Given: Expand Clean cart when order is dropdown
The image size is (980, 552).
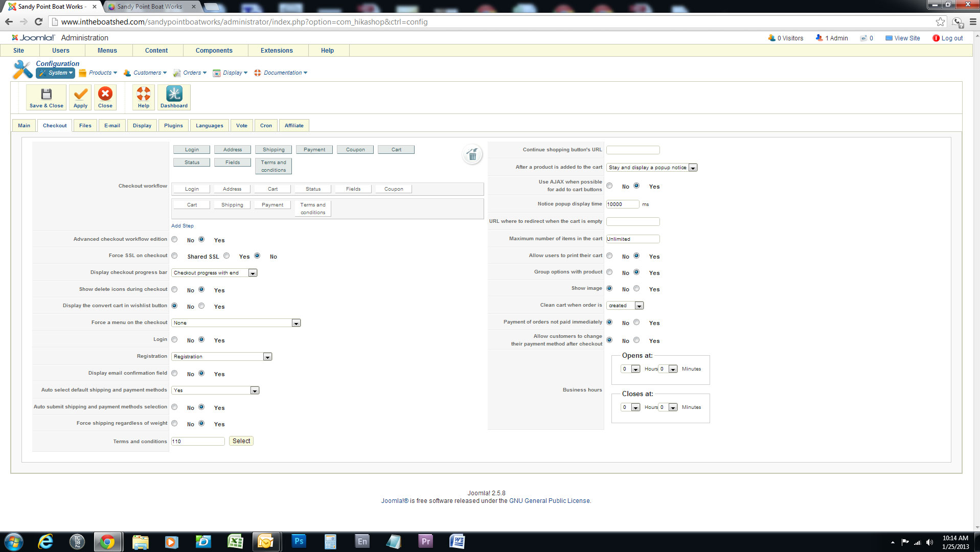Looking at the screenshot, I should [625, 306].
